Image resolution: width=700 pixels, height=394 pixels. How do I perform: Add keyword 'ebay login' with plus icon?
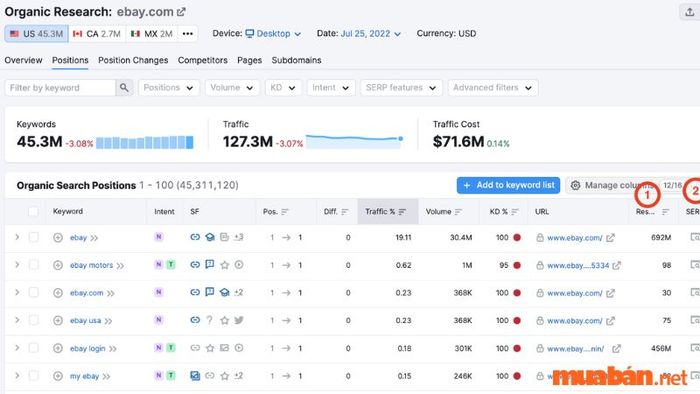(x=58, y=348)
